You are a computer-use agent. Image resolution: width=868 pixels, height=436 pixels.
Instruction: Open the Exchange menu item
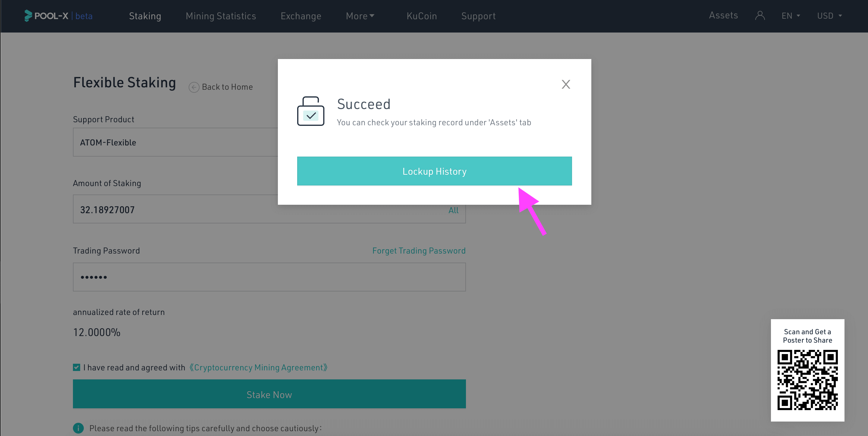(x=301, y=16)
